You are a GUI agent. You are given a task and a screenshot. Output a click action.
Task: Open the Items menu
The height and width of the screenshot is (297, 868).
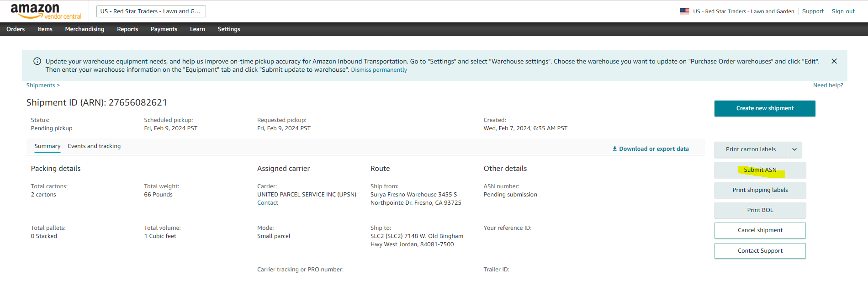[45, 29]
